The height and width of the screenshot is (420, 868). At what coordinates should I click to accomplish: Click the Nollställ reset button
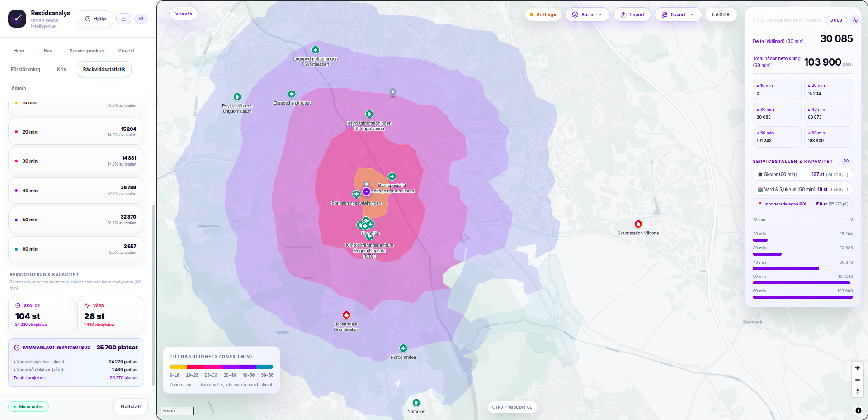pos(131,406)
